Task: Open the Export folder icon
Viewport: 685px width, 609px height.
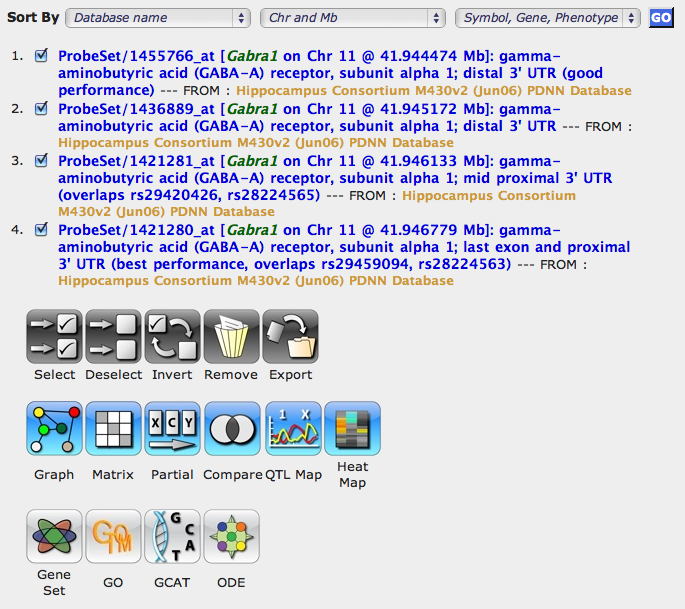Action: coord(290,337)
